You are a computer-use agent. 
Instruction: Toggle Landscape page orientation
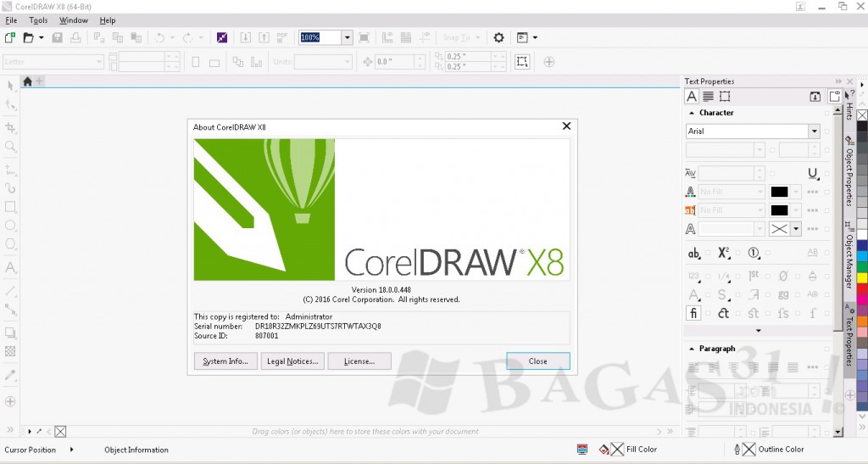[214, 63]
